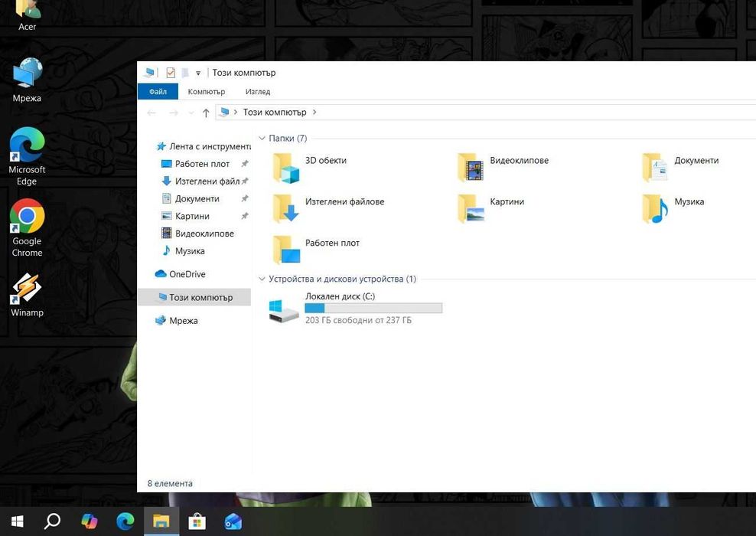Viewport: 756px width, 536px height.
Task: Go up one level with the Up arrow
Action: pos(206,113)
